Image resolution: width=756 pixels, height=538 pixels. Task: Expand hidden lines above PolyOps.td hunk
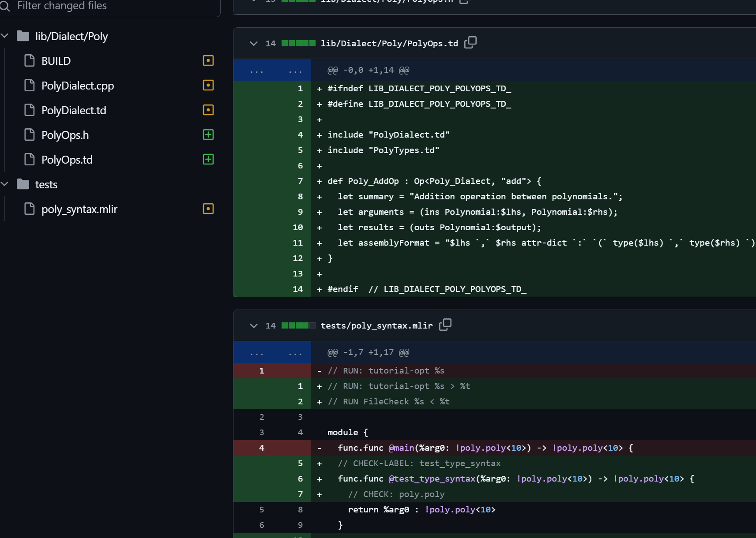point(271,70)
